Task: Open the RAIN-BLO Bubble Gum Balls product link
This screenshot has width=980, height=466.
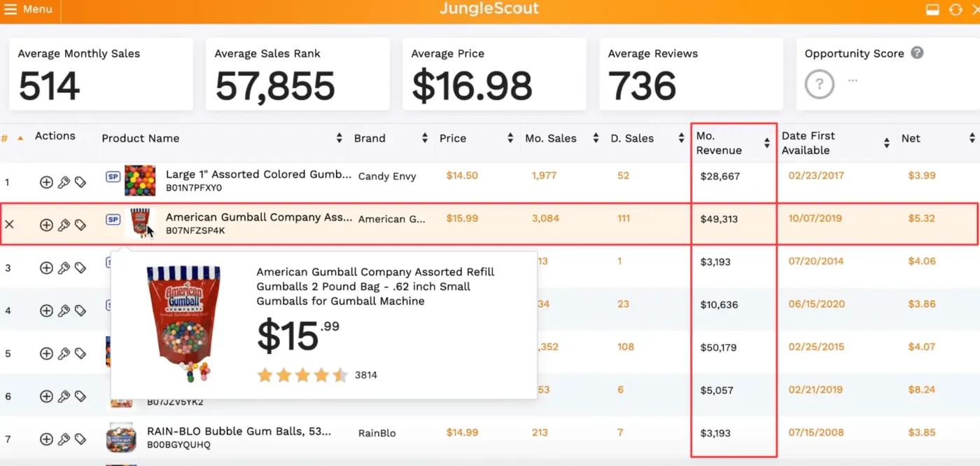Action: point(239,432)
